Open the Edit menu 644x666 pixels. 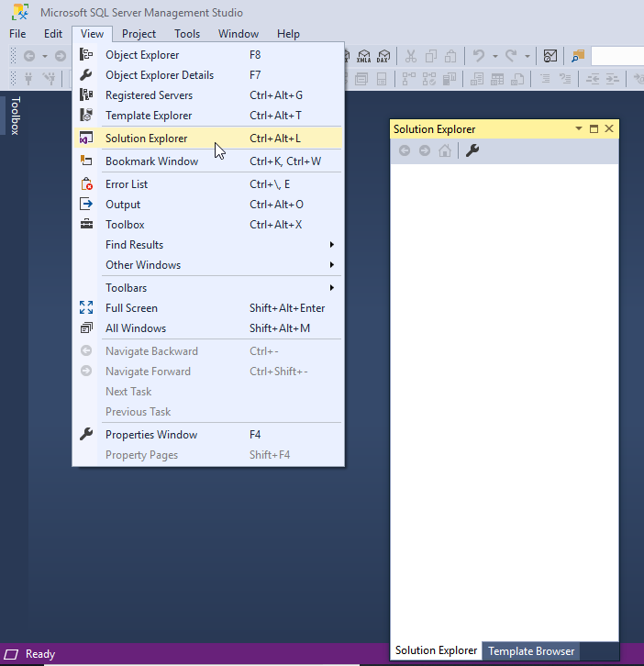pyautogui.click(x=53, y=34)
